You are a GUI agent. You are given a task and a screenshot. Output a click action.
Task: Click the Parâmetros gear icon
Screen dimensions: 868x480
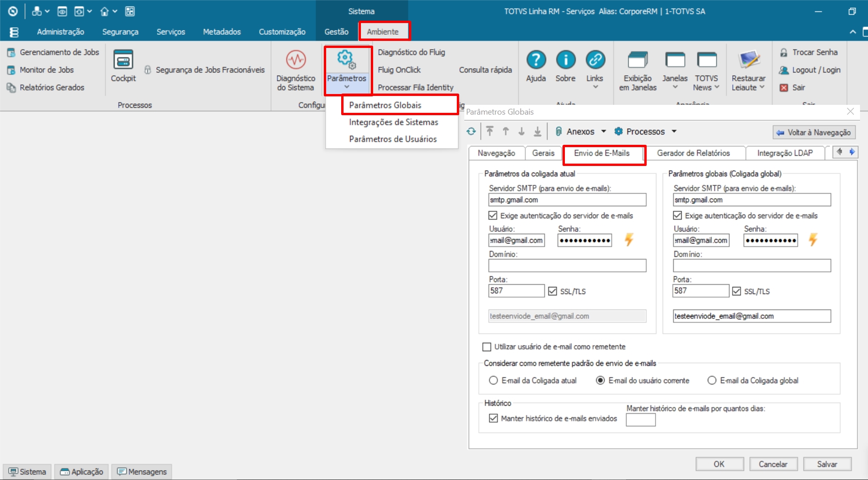tap(346, 60)
